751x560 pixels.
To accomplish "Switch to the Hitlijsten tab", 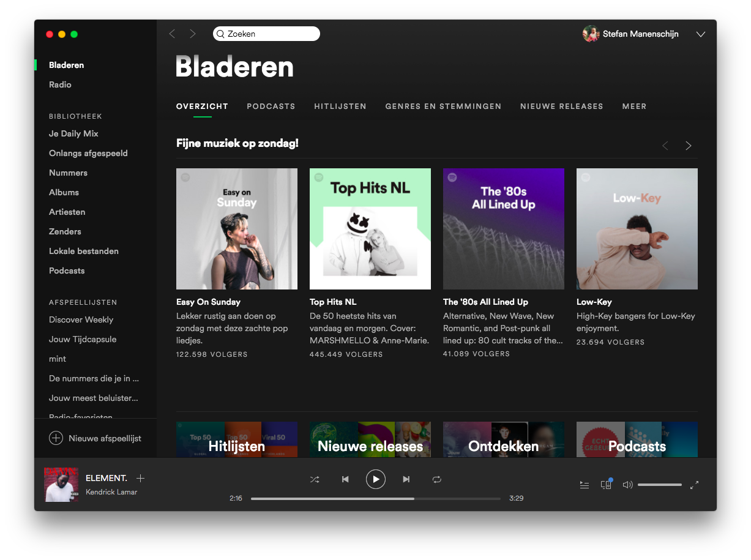I will click(340, 106).
